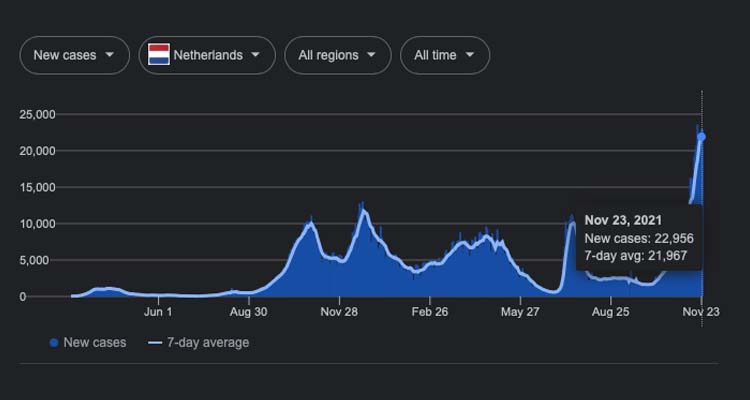
Task: Open the All time range dropdown
Action: pos(445,55)
